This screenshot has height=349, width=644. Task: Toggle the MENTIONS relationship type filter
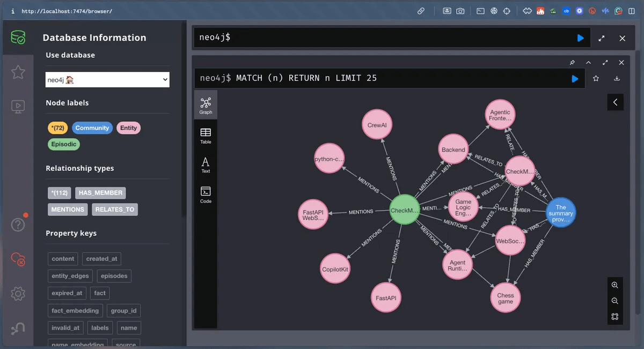coord(67,209)
